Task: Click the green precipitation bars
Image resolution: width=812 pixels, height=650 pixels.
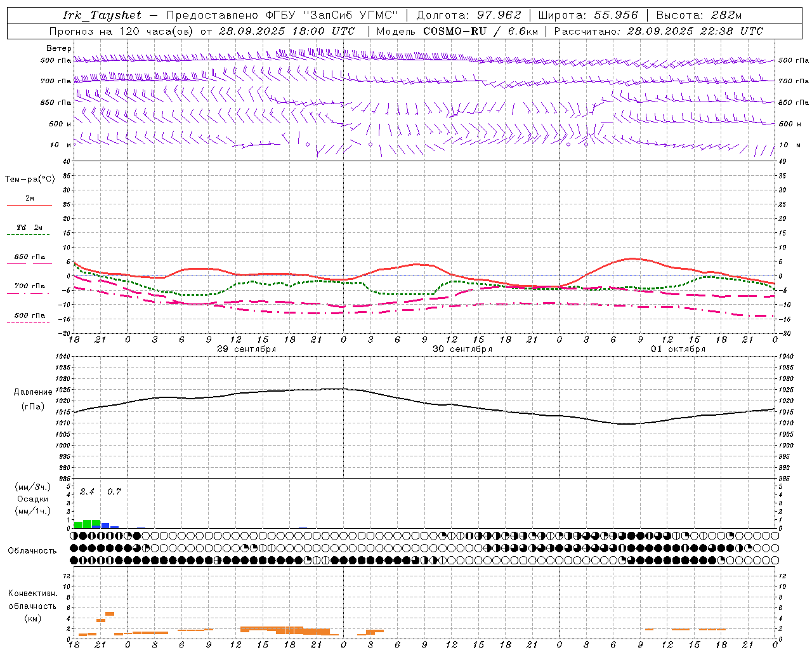Action: (87, 524)
